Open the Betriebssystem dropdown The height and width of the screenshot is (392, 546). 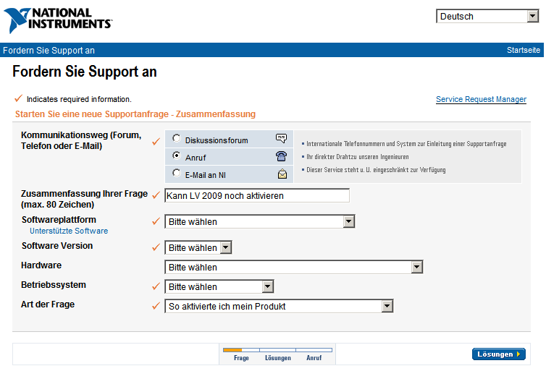point(219,287)
